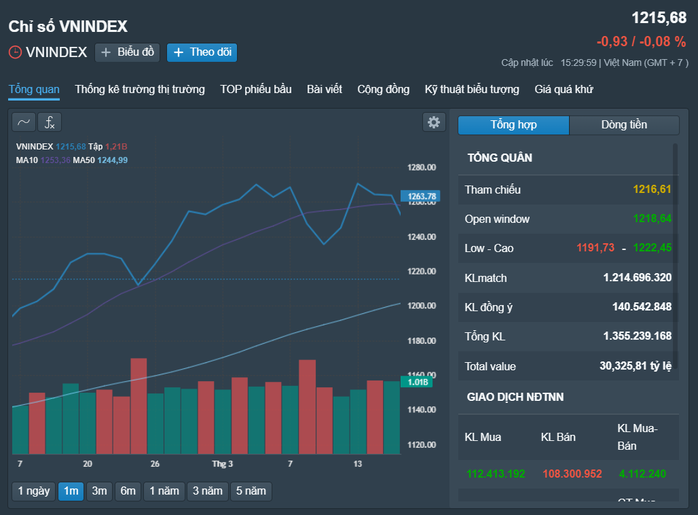Open the Bài viết tab
This screenshot has height=515, width=698.
click(x=325, y=89)
